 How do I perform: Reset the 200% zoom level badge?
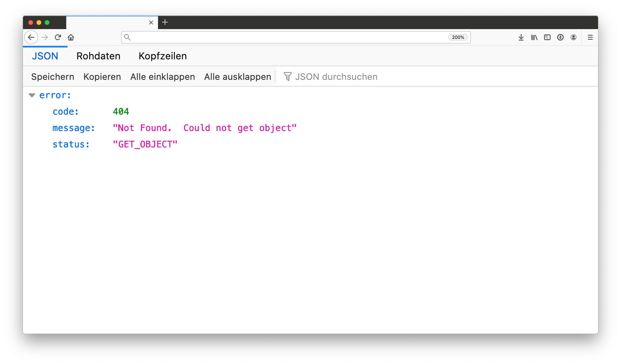click(458, 37)
